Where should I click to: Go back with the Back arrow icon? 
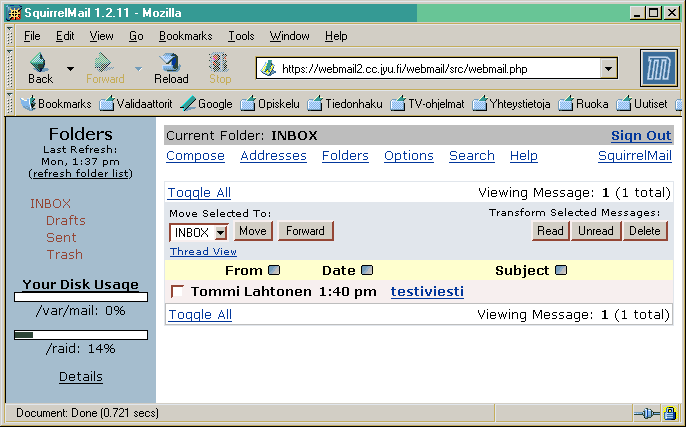(x=39, y=62)
